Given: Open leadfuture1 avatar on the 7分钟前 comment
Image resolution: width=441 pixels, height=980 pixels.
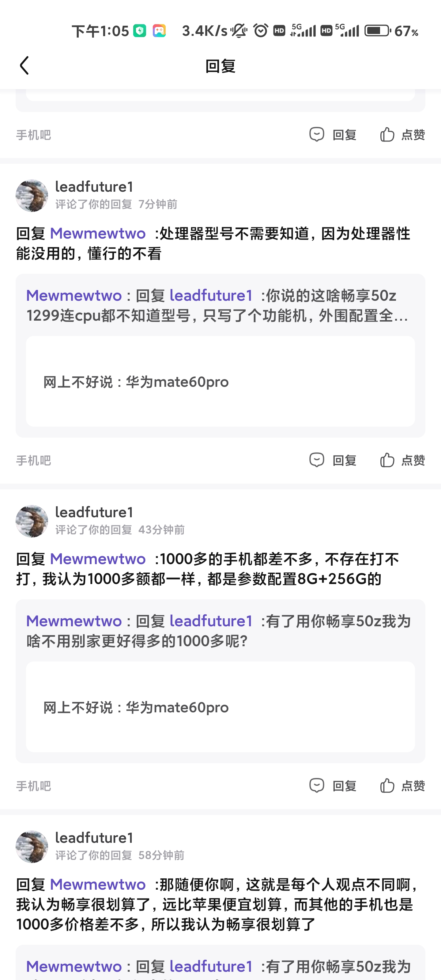Looking at the screenshot, I should coord(32,196).
